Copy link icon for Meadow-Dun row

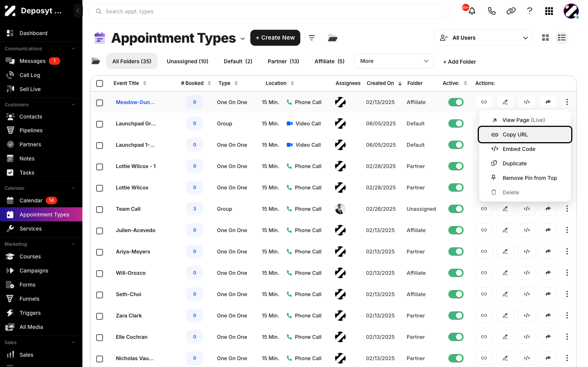[x=484, y=102]
